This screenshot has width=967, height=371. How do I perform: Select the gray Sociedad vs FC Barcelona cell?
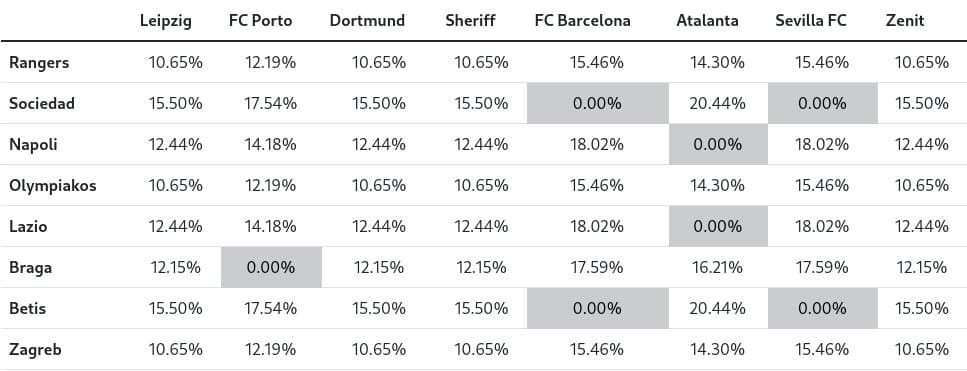coord(598,104)
